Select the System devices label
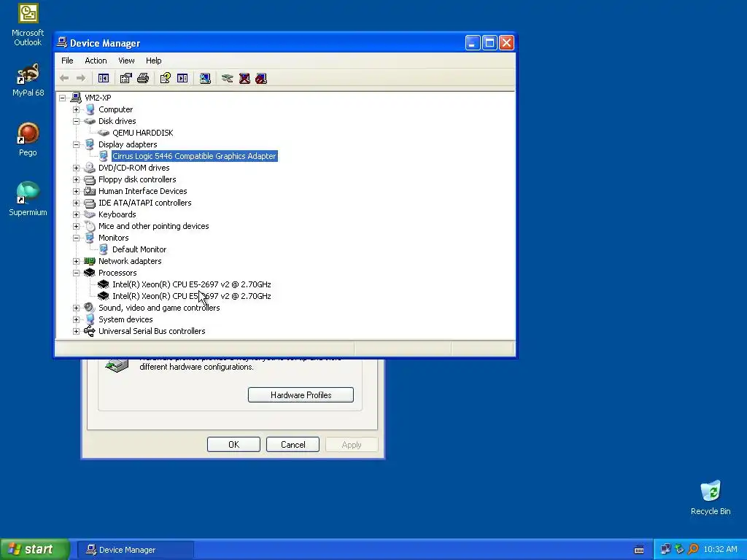Image resolution: width=747 pixels, height=560 pixels. coord(125,319)
